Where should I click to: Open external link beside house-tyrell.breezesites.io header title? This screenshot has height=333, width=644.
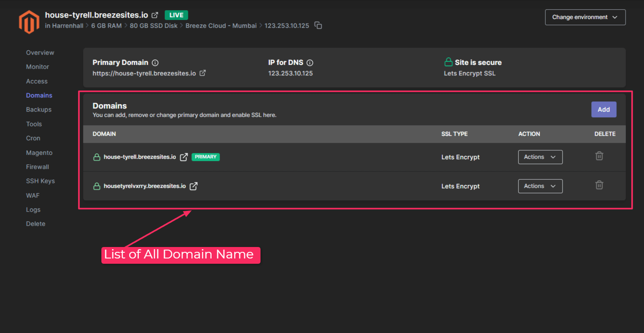click(x=155, y=15)
